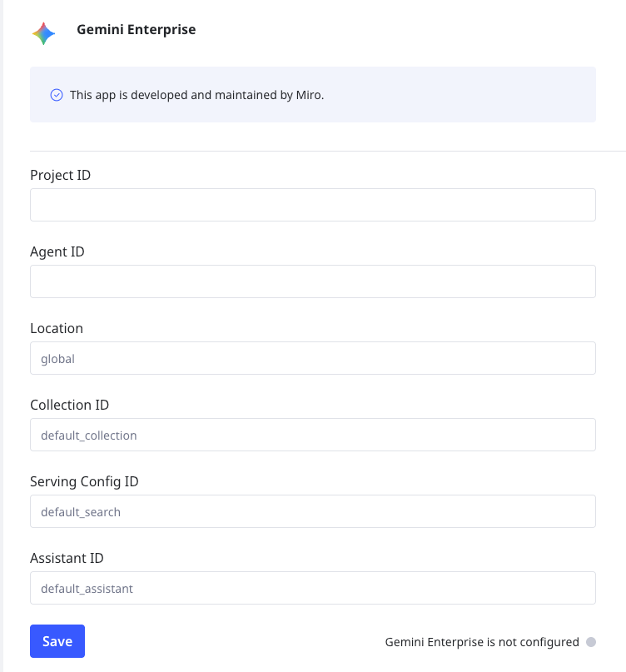Click the 'developed and maintained by Miro' notice
Screen dimensions: 626x672
coord(196,95)
